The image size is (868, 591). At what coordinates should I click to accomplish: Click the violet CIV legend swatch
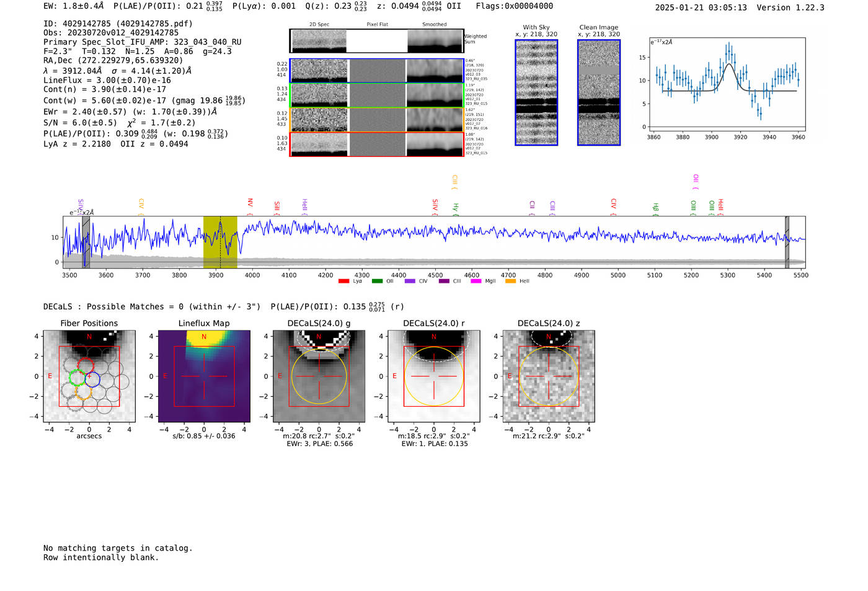click(410, 281)
